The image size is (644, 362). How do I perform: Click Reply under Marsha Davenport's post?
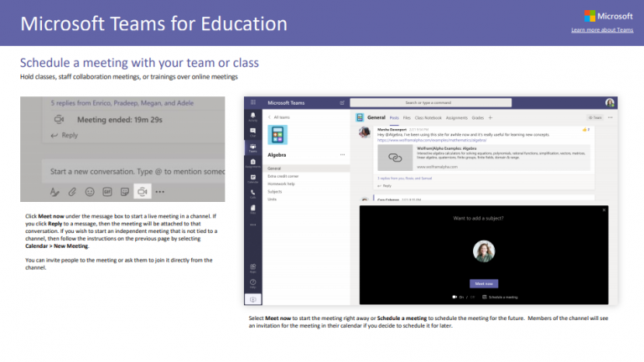385,186
